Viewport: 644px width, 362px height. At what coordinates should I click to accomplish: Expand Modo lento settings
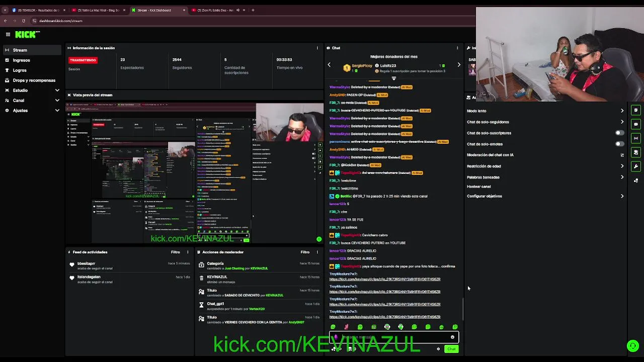point(622,111)
